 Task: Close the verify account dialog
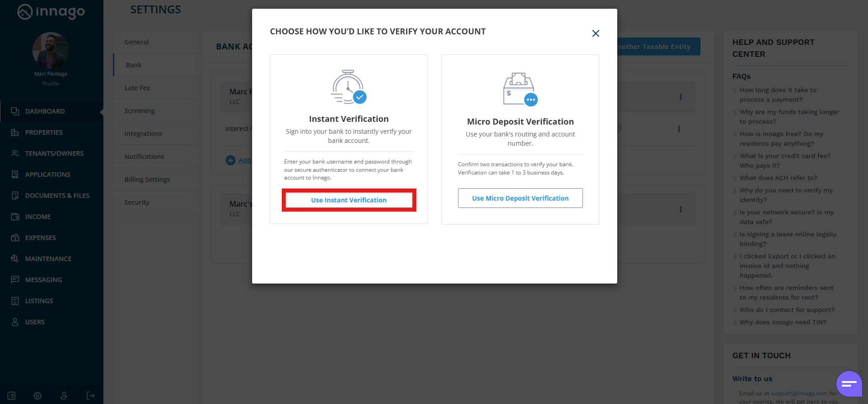[x=595, y=33]
